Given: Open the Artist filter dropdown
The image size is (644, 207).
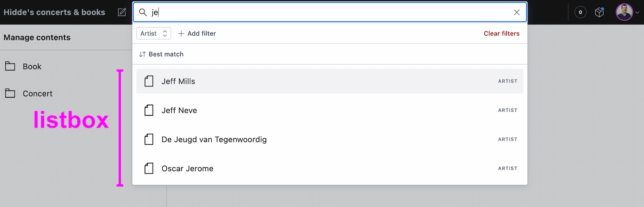Looking at the screenshot, I should point(154,33).
